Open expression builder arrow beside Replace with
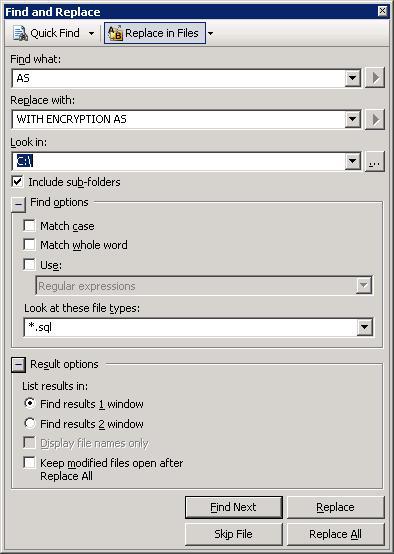Viewport: 394px width, 554px height. coord(375,119)
